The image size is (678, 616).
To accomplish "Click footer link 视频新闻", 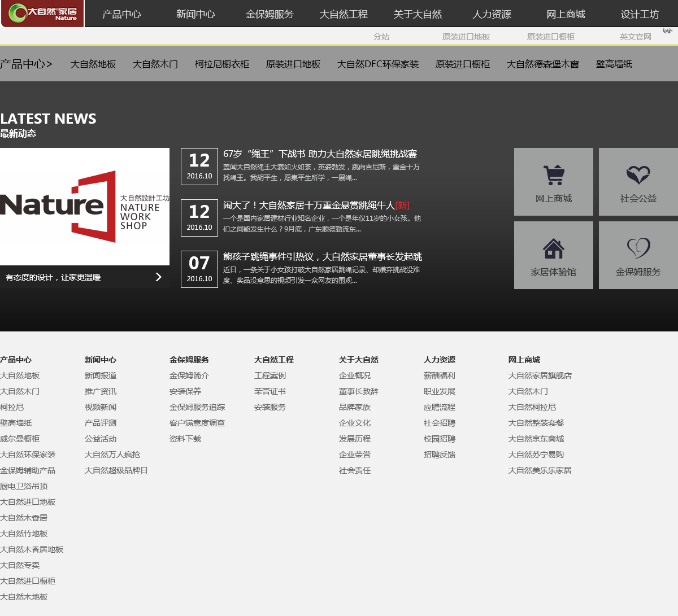I will click(x=101, y=407).
